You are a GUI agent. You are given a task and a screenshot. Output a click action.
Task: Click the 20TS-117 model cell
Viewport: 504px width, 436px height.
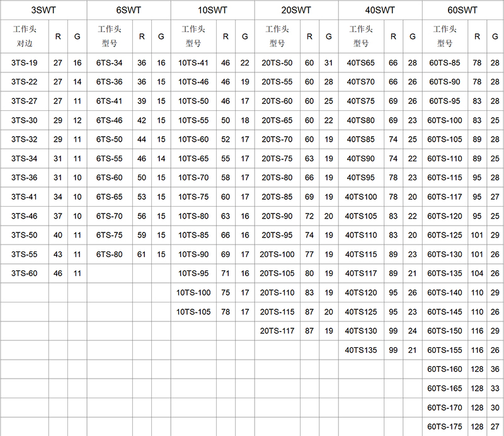tap(277, 331)
